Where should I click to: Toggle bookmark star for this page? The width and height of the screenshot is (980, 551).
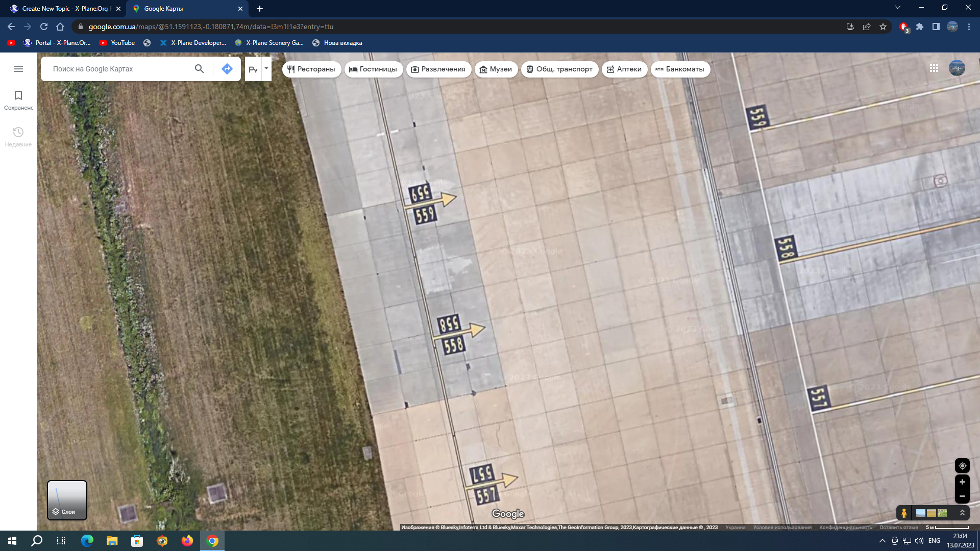(883, 27)
